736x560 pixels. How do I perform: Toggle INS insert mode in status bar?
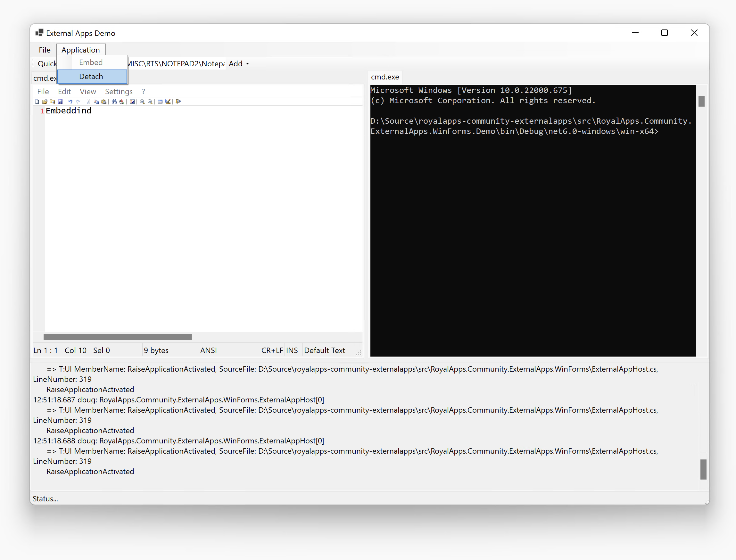pos(292,350)
